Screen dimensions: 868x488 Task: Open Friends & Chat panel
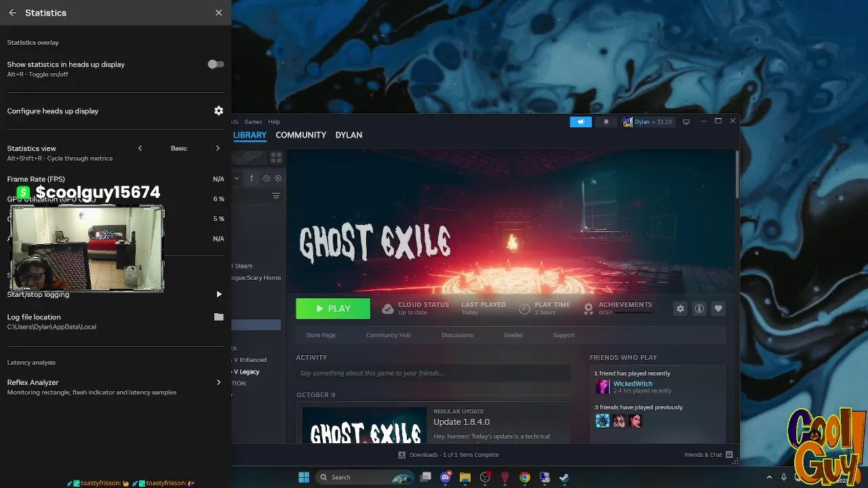coord(709,455)
